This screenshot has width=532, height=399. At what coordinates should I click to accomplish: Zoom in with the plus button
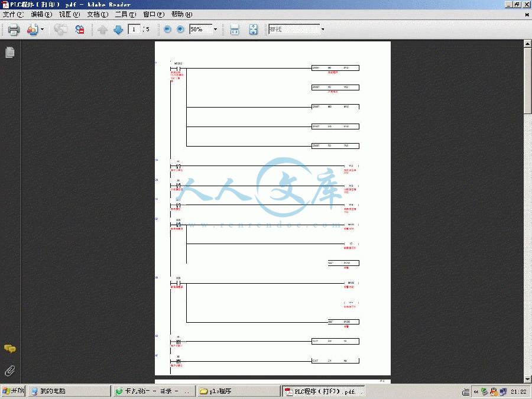[x=180, y=30]
